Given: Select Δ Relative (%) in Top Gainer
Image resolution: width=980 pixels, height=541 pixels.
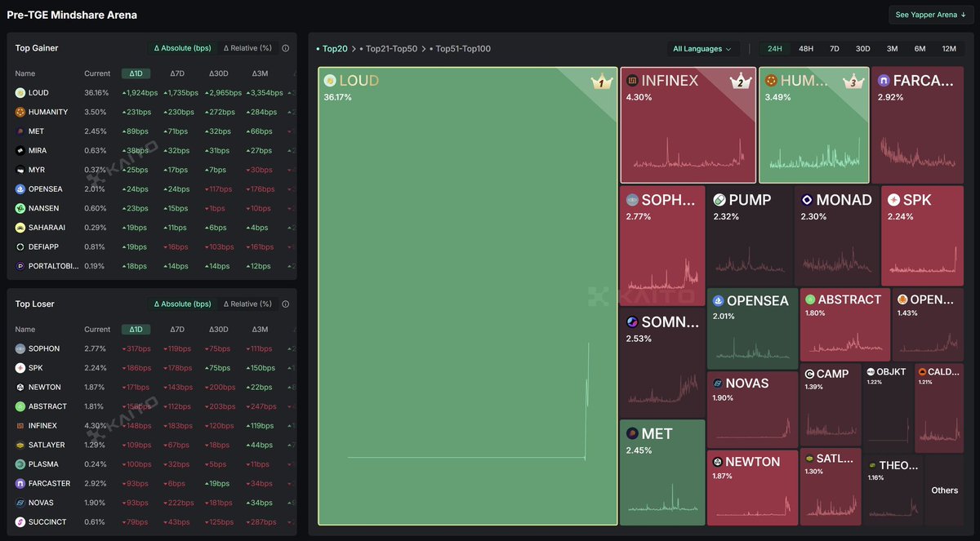Looking at the screenshot, I should coord(247,48).
